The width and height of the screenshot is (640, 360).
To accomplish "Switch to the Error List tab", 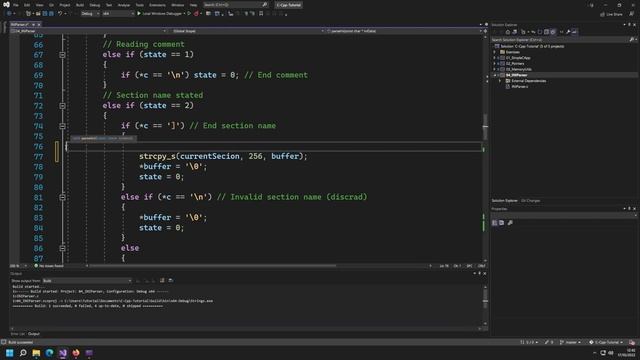I will click(18, 334).
